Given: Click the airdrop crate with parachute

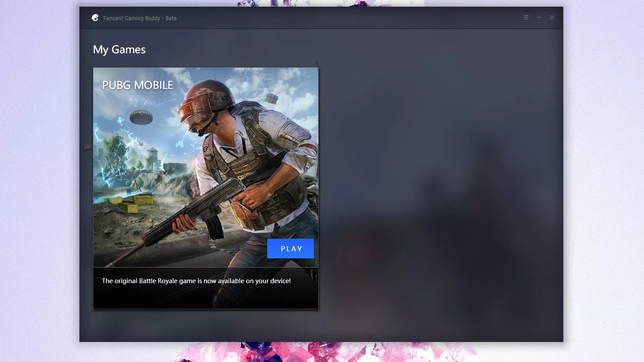Looking at the screenshot, I should [272, 98].
